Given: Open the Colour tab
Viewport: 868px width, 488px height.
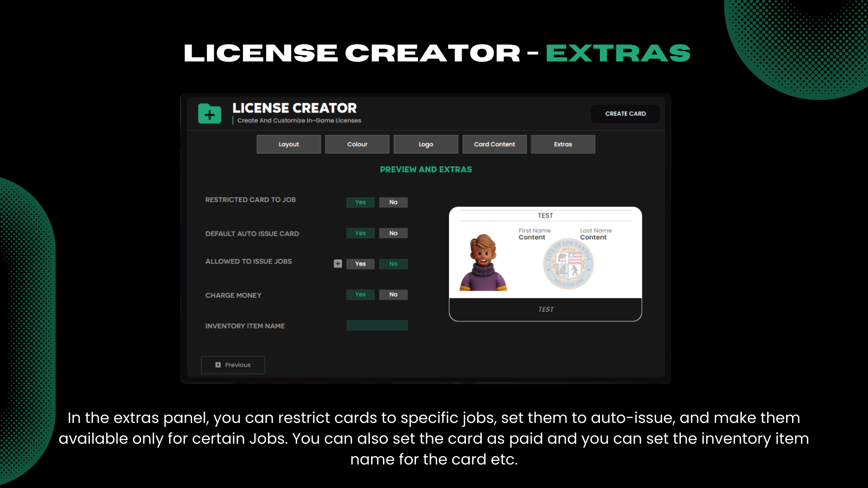Looking at the screenshot, I should 357,144.
